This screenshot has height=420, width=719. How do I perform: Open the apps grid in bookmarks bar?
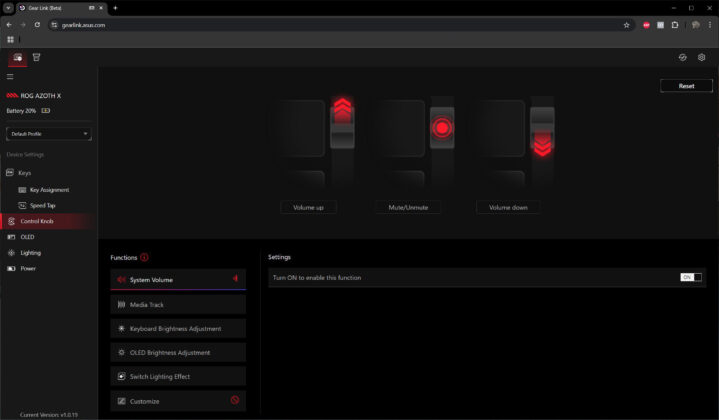tap(10, 39)
